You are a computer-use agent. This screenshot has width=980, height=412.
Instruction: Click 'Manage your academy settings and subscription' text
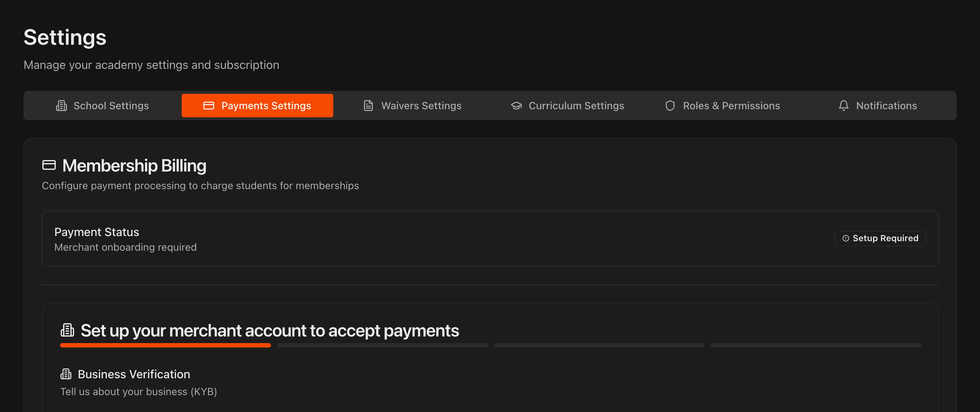(151, 65)
